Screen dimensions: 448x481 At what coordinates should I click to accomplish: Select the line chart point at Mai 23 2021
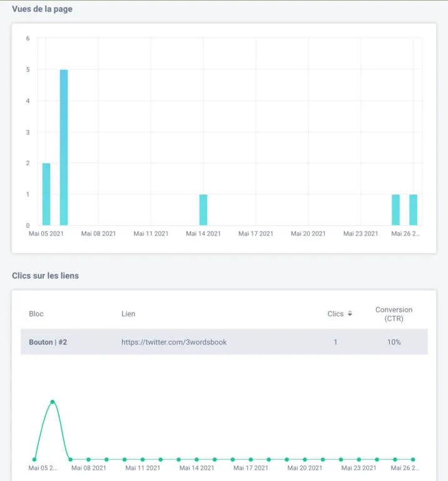tap(359, 459)
